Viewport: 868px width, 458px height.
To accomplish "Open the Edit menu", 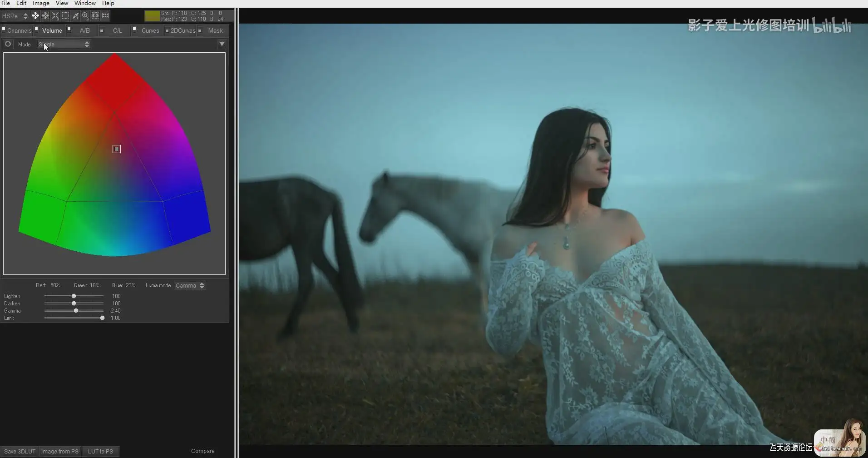I will [21, 3].
